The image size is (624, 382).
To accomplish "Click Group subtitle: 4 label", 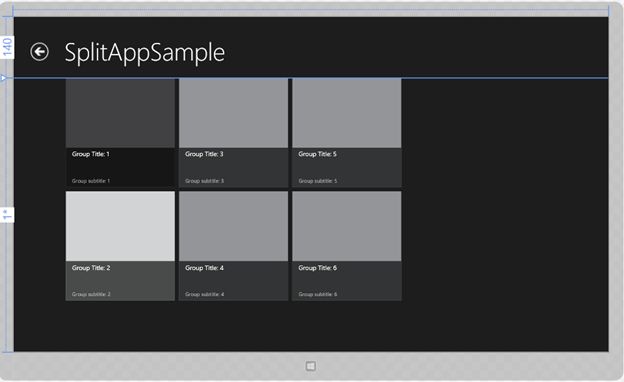I will coord(204,294).
